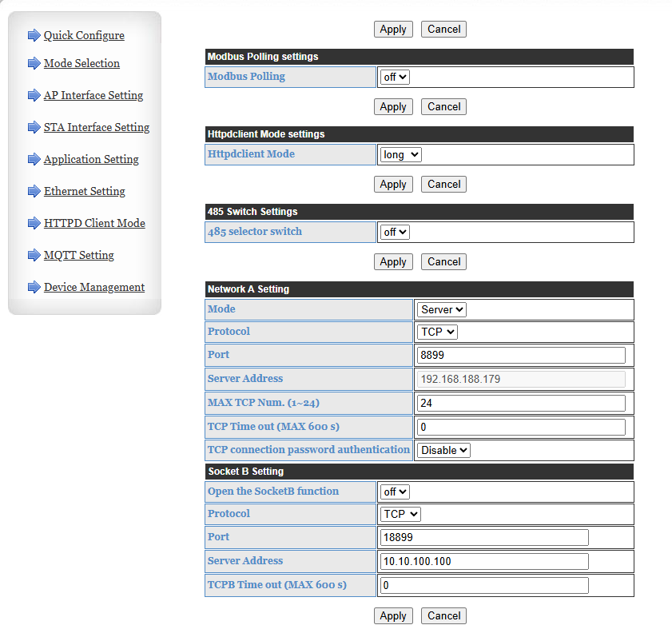Click the arrow icon beside Device Management

pos(33,287)
